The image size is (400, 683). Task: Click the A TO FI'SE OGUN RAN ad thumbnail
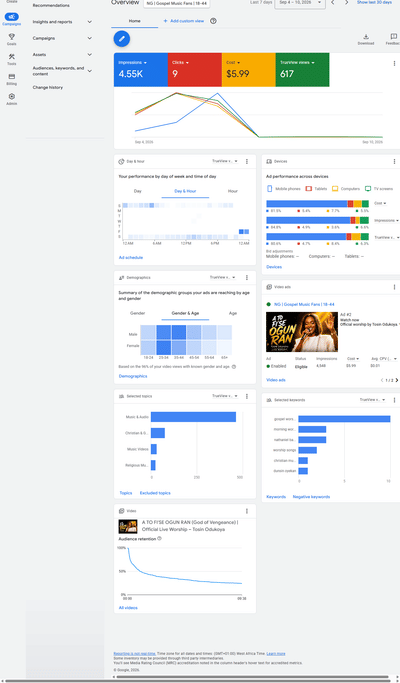pos(302,332)
